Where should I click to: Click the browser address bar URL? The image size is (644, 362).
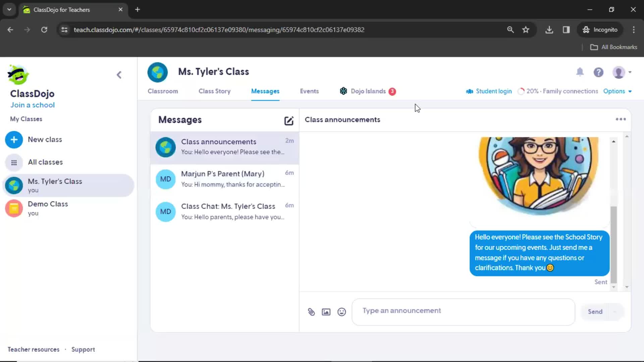(219, 29)
